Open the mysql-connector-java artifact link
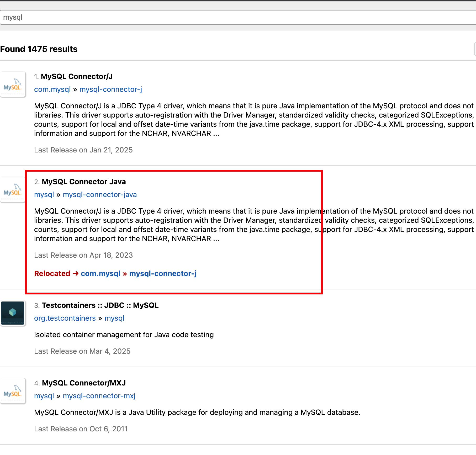Viewport: 476px width, 455px height. tap(100, 195)
